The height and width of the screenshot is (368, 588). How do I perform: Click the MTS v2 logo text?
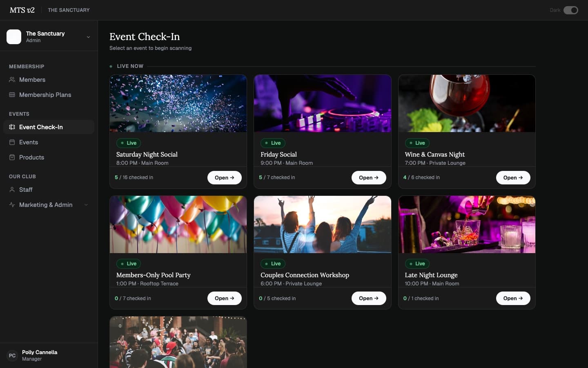pyautogui.click(x=22, y=10)
